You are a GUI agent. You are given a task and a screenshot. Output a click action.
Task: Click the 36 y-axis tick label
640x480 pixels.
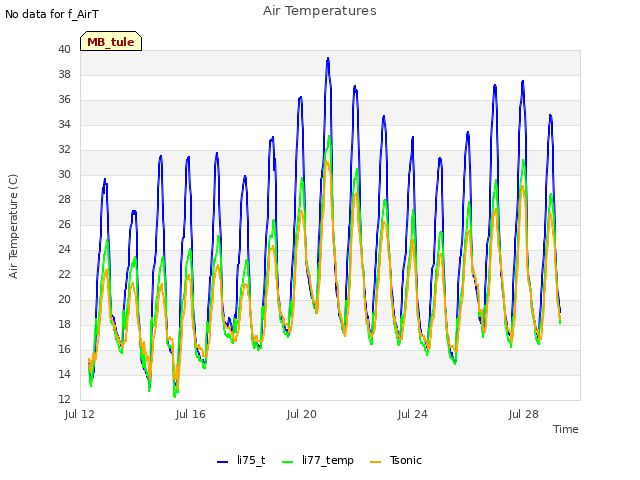[64, 100]
